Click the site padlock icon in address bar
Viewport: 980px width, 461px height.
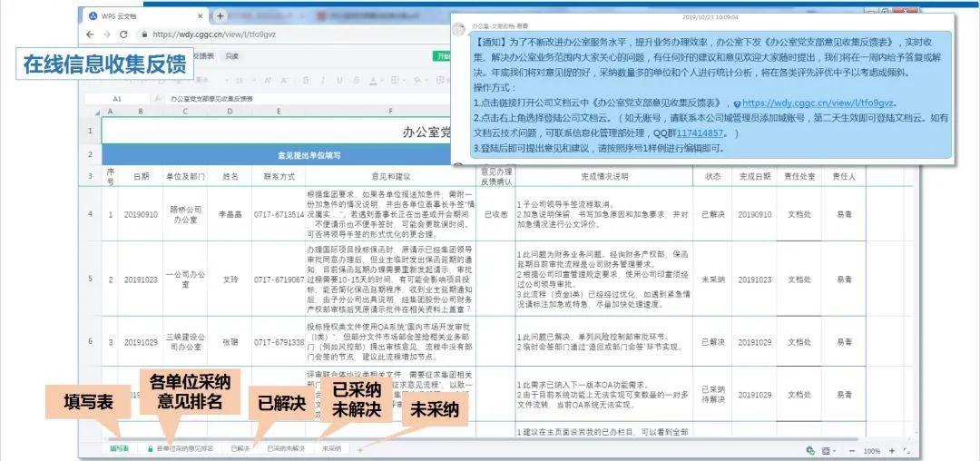pyautogui.click(x=144, y=34)
